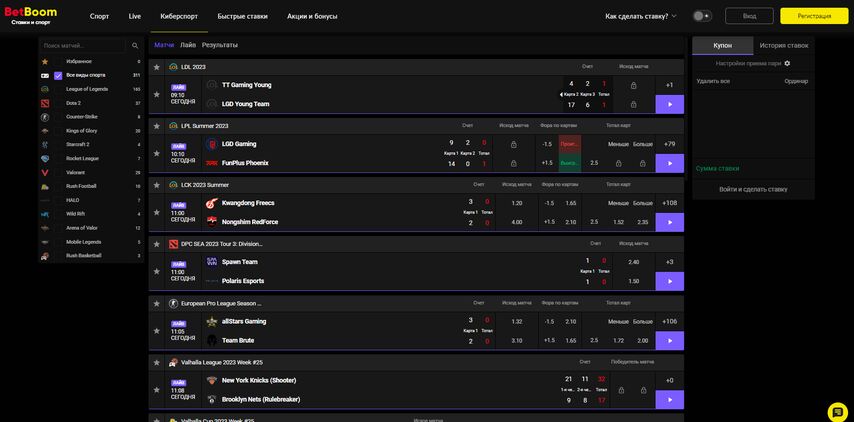Click the yellow Регистрация button
The height and width of the screenshot is (422, 854).
point(814,16)
